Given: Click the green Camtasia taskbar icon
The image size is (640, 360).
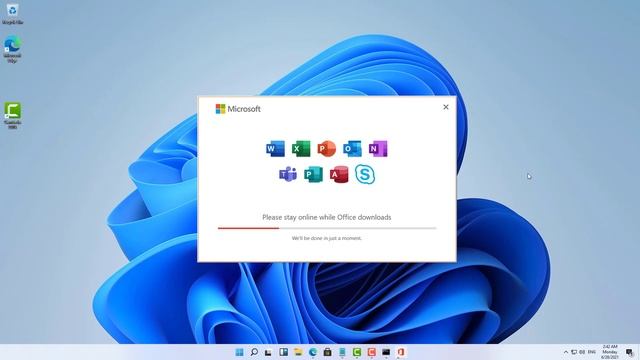Looking at the screenshot, I should pyautogui.click(x=357, y=352).
